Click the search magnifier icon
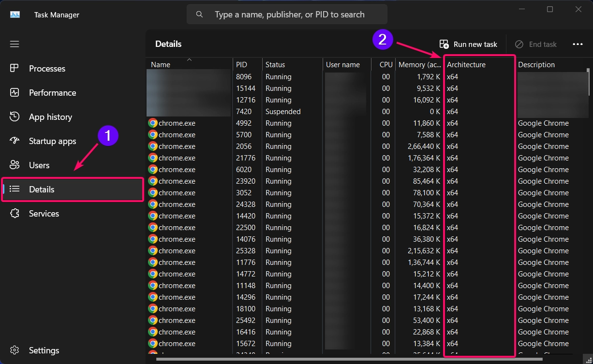Screen dimensions: 593x364 (x=199, y=15)
